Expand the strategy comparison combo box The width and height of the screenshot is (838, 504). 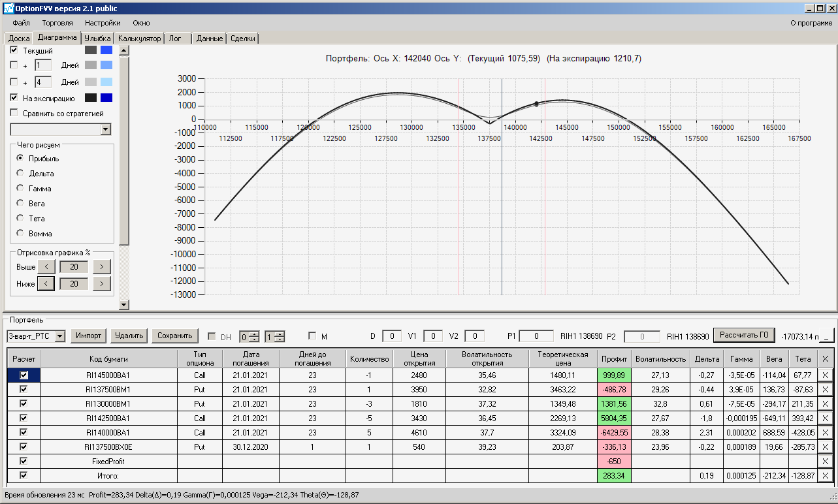106,130
